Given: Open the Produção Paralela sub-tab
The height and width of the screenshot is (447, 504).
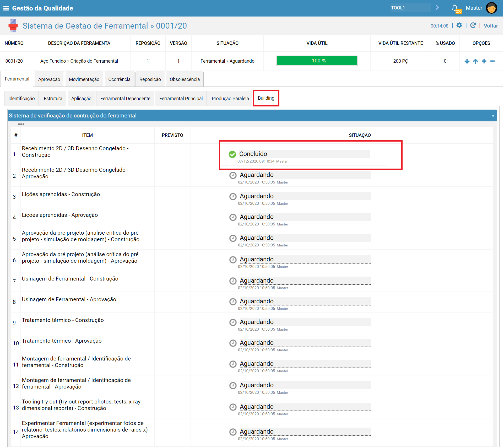Looking at the screenshot, I should 231,99.
